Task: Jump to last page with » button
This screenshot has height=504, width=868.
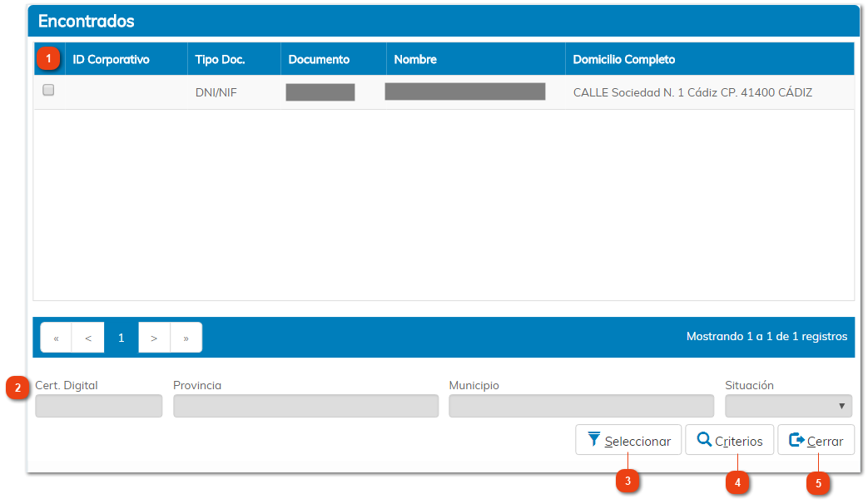Action: [186, 338]
